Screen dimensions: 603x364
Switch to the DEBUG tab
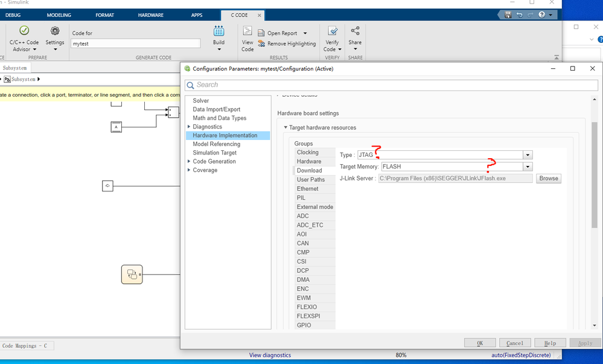coord(13,15)
